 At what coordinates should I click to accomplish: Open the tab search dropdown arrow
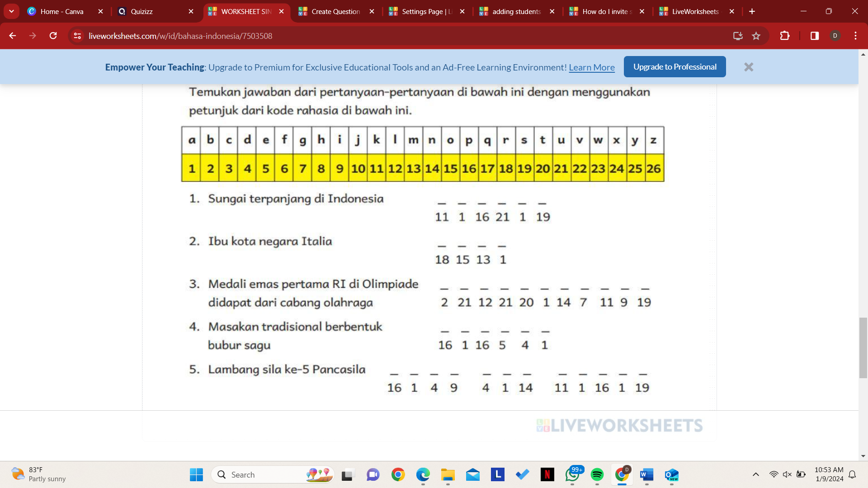tap(11, 11)
